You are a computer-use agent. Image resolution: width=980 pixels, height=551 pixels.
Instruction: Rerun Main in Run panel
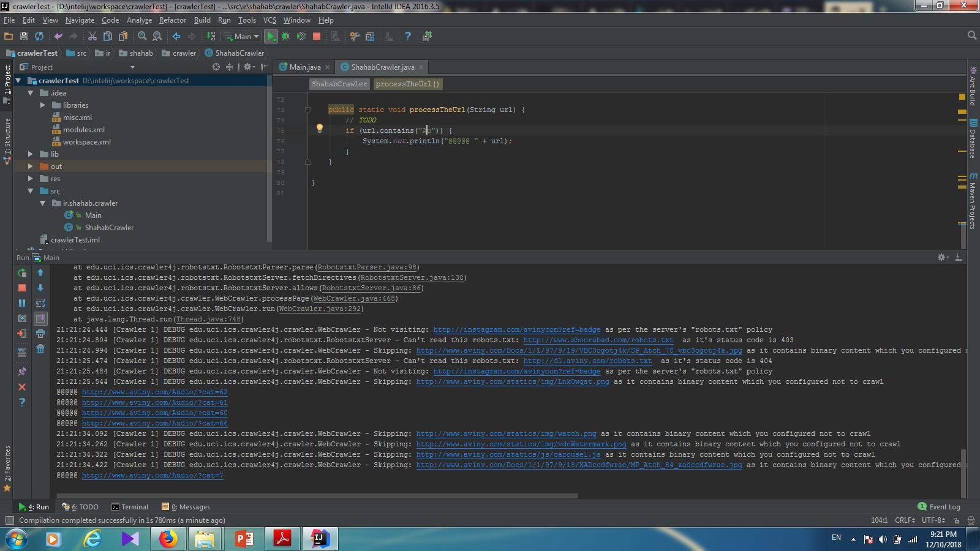coord(22,272)
